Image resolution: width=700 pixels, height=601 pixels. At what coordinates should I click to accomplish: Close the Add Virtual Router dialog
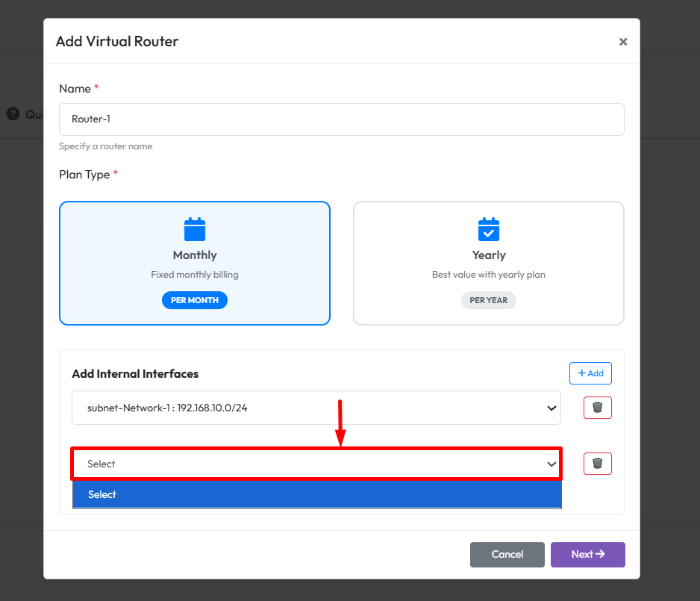[622, 42]
